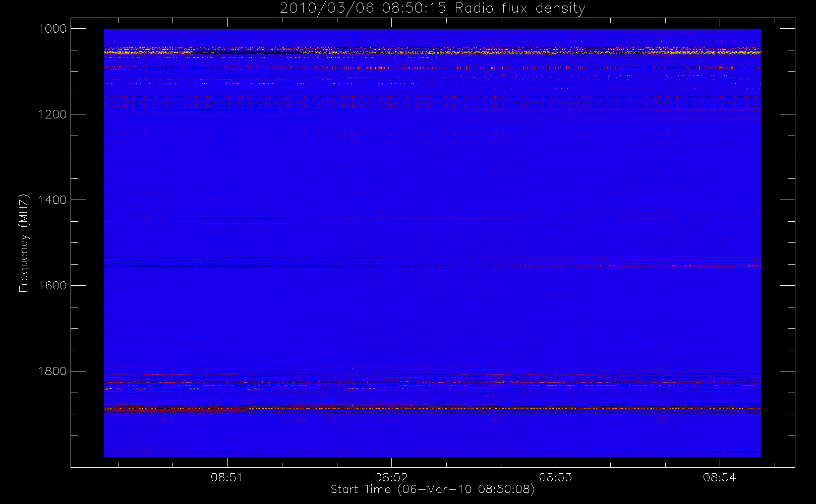Select the 1400 frequency tick label

[52, 200]
